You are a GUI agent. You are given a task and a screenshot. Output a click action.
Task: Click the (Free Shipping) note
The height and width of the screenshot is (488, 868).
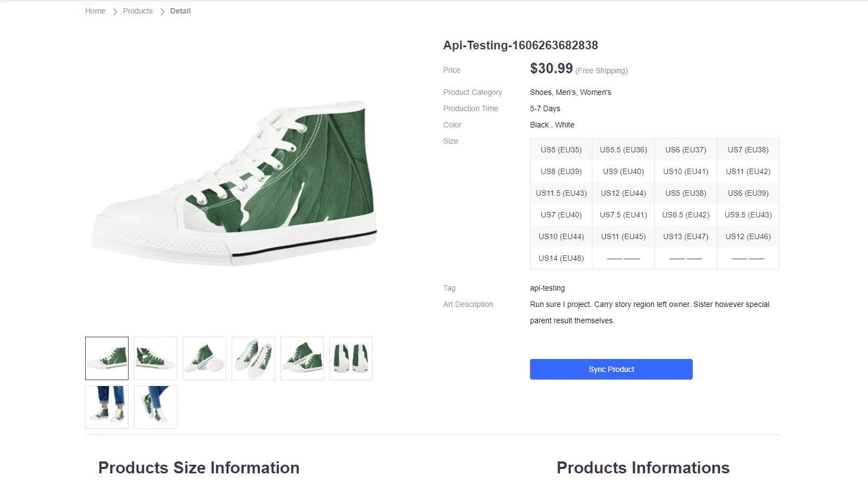tap(602, 70)
